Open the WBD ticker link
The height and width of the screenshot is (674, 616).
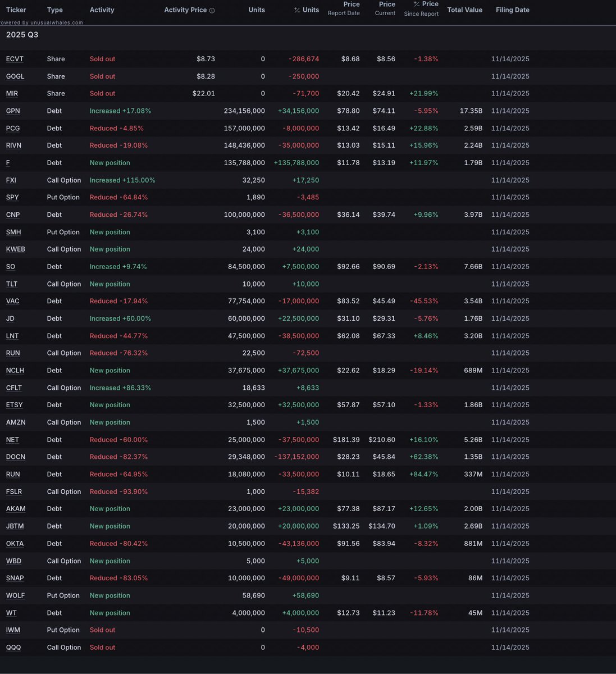coord(13,561)
